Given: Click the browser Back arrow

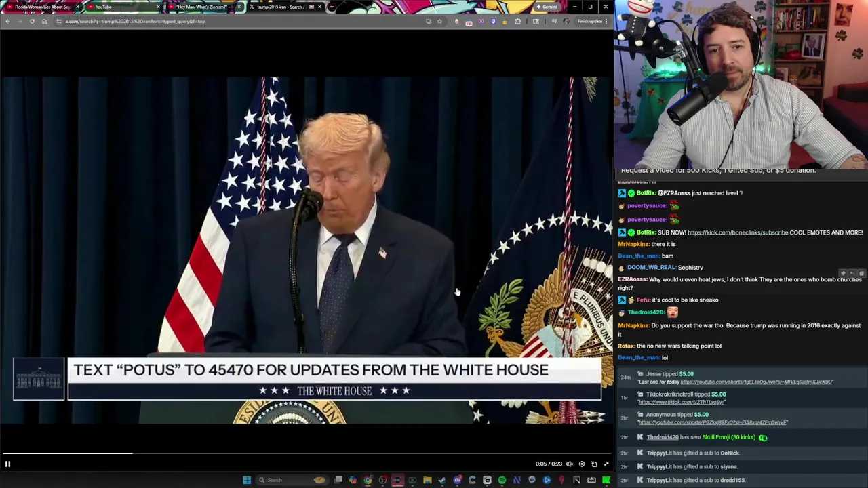Looking at the screenshot, I should click(x=7, y=21).
